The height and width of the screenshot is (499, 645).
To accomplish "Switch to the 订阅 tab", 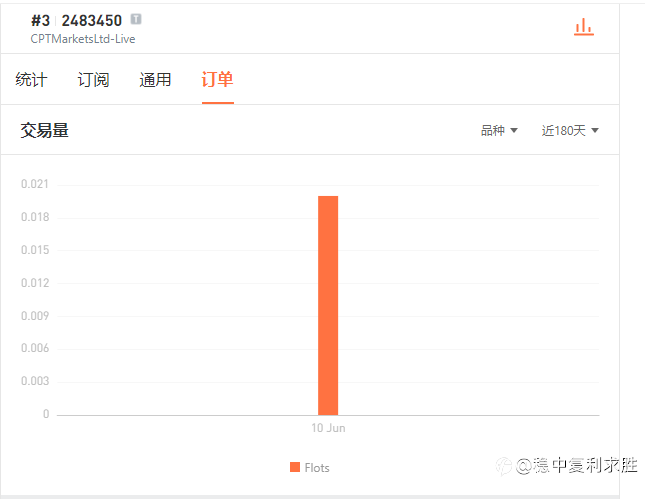I will tap(93, 79).
